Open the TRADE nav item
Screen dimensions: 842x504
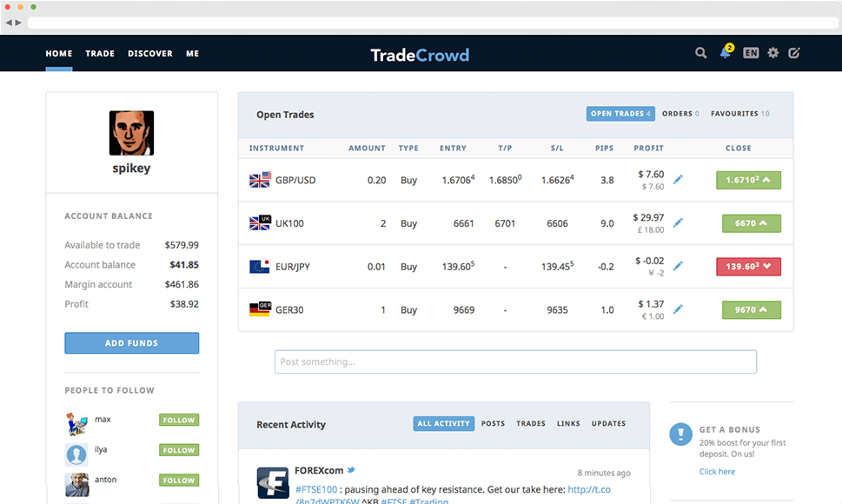click(x=100, y=54)
